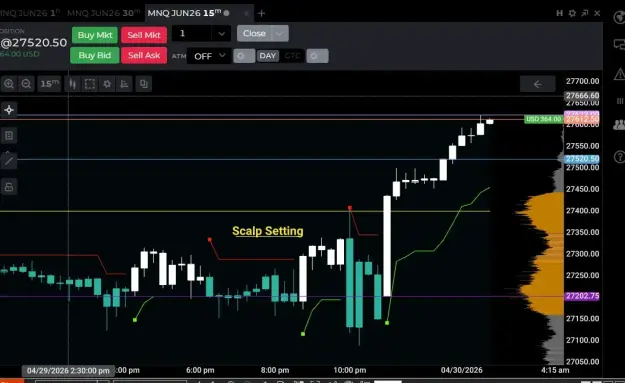625x383 pixels.
Task: Click 4:15 am time axis label
Action: (x=555, y=370)
